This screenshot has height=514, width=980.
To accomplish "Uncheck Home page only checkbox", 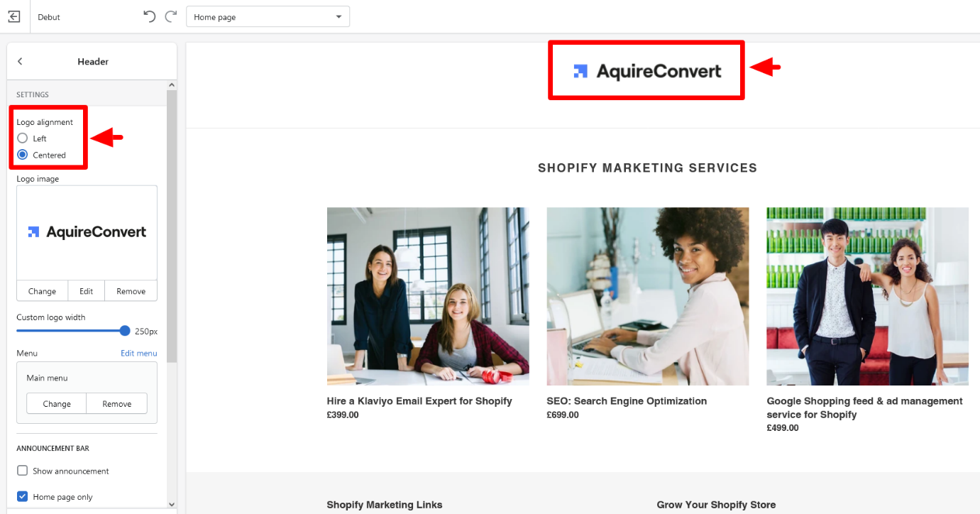I will (x=23, y=497).
